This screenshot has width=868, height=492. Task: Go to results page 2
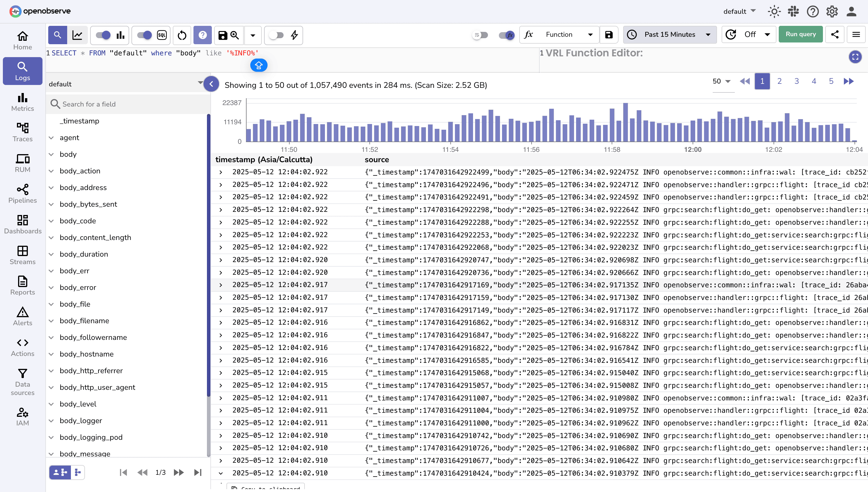(x=779, y=81)
